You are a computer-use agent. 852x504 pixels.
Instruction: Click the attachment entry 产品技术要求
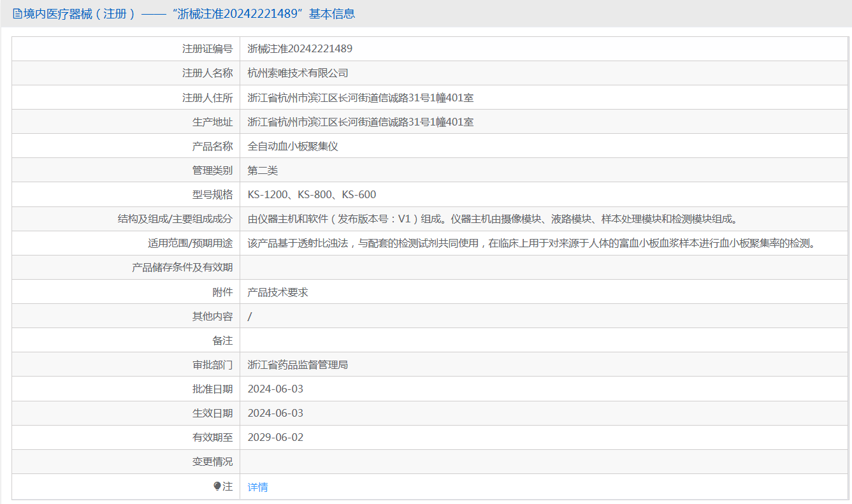click(277, 292)
